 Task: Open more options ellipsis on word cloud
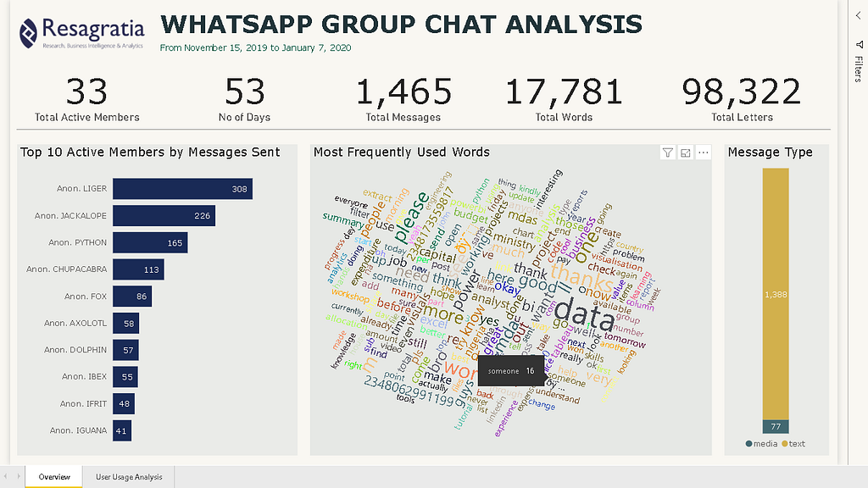coord(703,152)
